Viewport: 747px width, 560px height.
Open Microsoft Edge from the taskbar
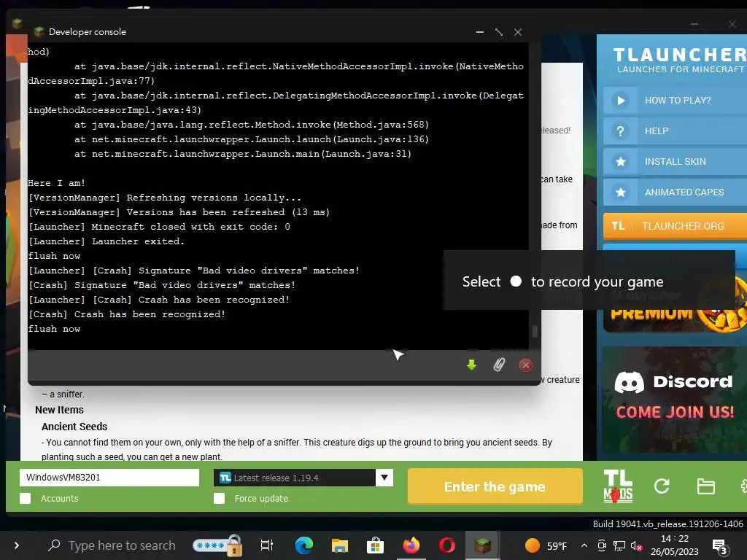304,545
